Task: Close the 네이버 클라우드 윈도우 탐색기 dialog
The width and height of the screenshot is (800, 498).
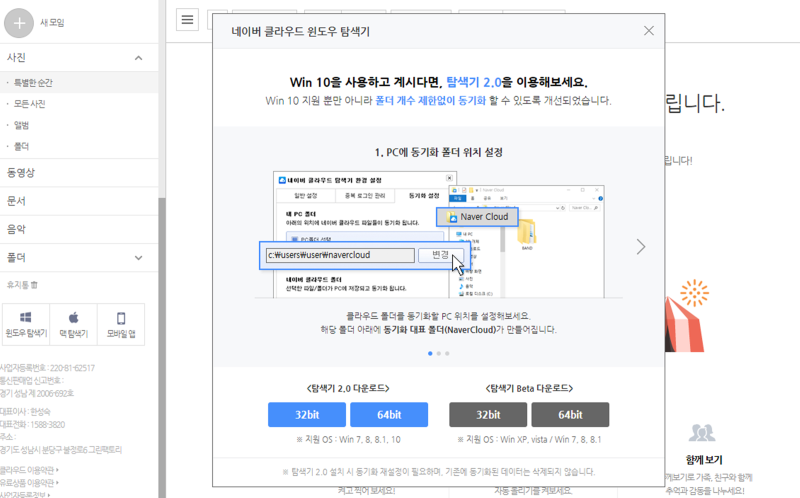Action: pyautogui.click(x=648, y=31)
